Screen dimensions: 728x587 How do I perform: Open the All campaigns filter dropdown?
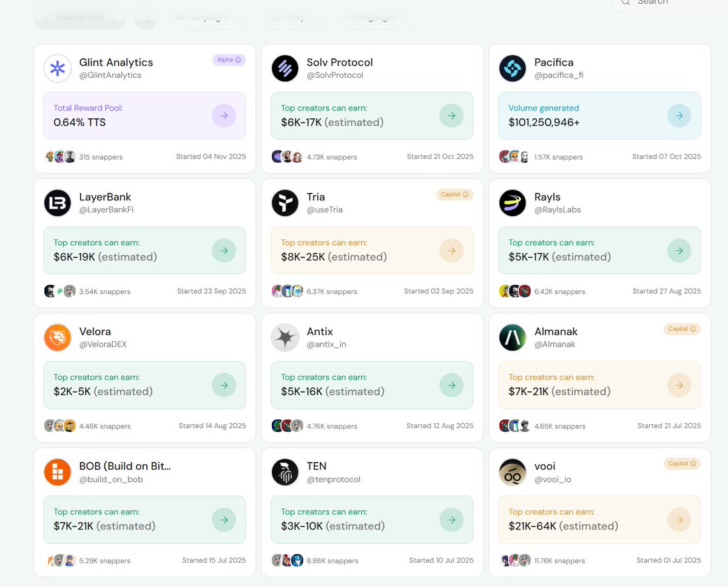[208, 18]
